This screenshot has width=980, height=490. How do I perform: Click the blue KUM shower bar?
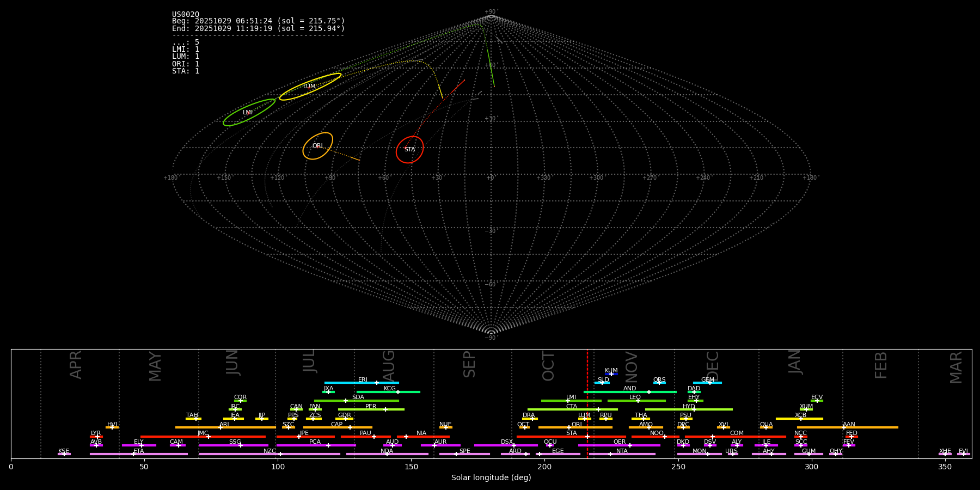(611, 374)
